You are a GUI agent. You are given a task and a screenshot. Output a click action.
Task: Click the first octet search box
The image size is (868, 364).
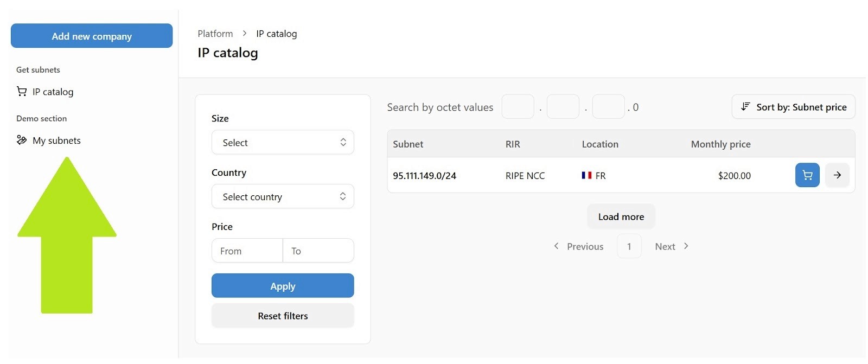(518, 107)
